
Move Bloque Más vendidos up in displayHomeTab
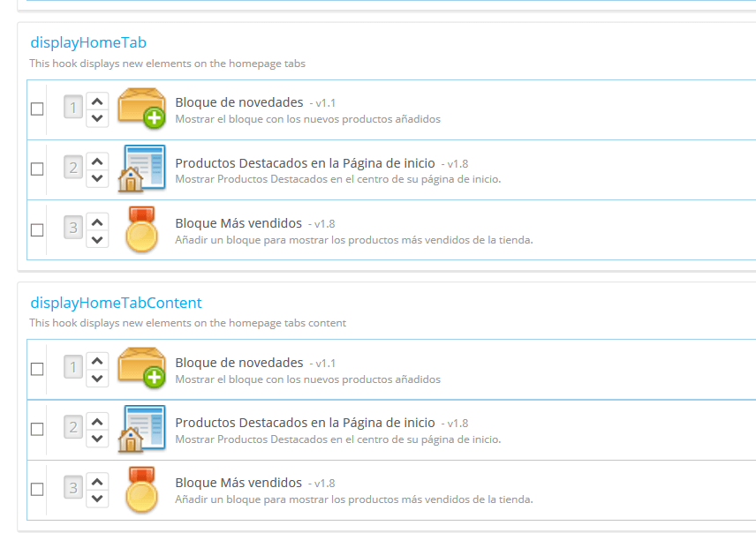(x=97, y=222)
